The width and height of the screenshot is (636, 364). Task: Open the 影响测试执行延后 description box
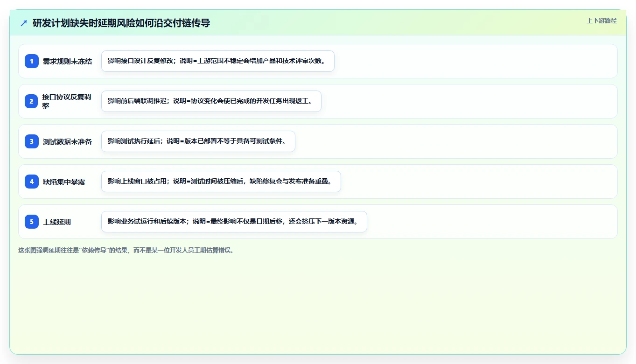(x=198, y=141)
